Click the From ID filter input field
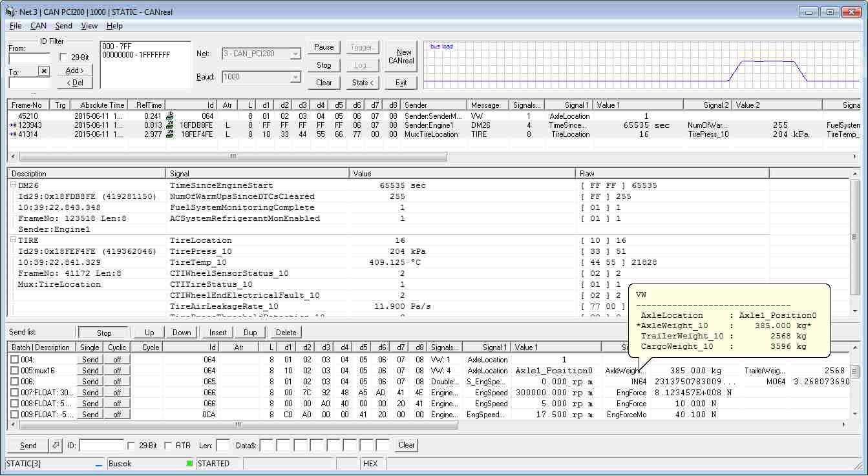 (x=29, y=59)
